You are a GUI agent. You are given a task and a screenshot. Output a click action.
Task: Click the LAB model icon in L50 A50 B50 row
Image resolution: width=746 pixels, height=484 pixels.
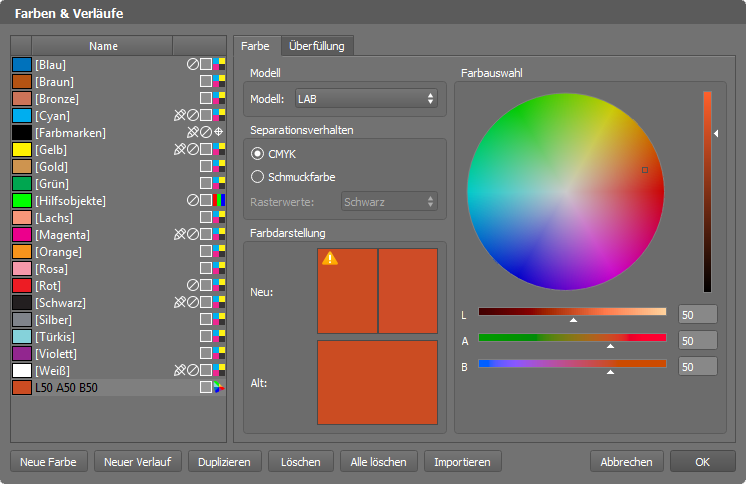(219, 387)
